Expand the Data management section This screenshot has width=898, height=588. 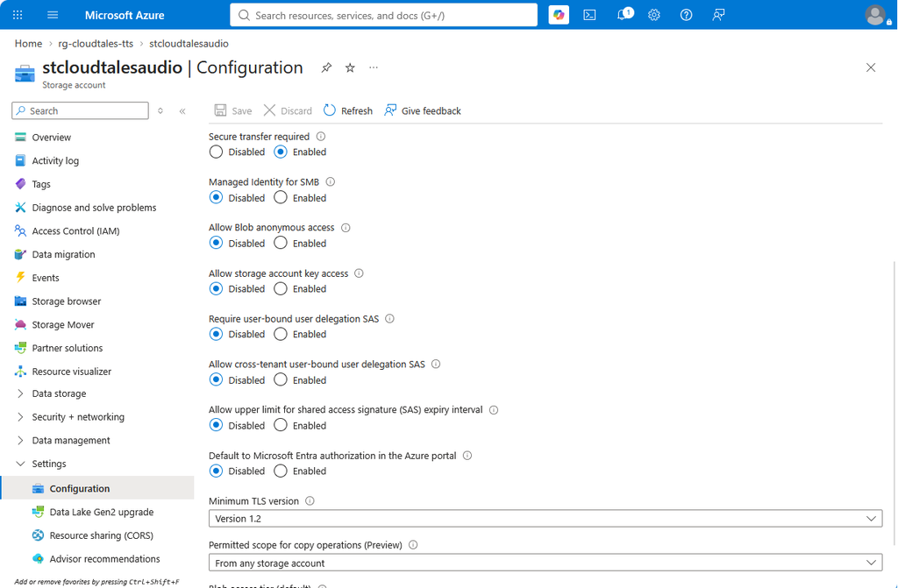tap(21, 440)
